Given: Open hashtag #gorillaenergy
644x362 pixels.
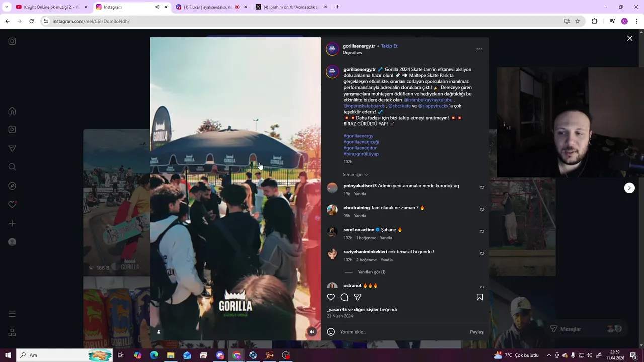Looking at the screenshot, I should coord(358,136).
